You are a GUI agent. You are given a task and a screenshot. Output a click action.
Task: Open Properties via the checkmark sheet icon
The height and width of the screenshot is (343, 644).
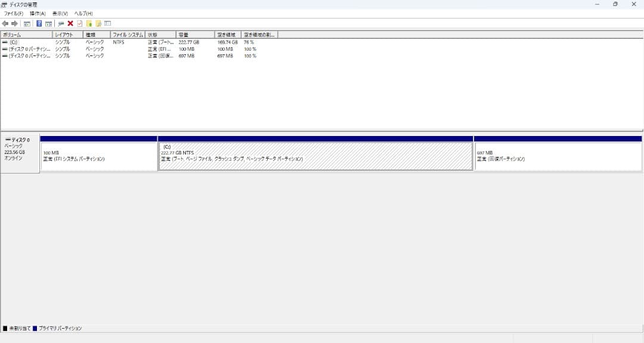pos(80,24)
